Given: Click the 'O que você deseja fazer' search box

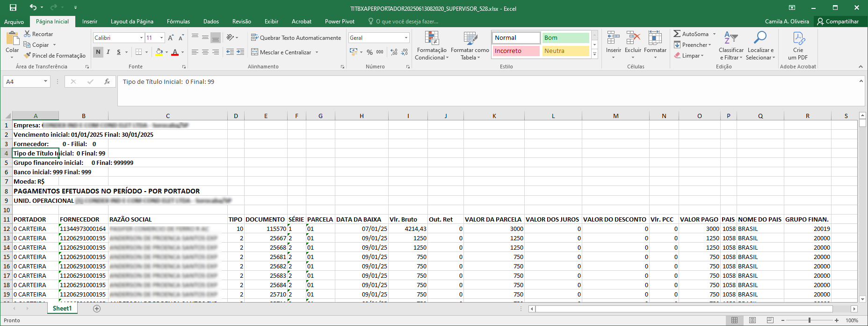Looking at the screenshot, I should pos(407,22).
